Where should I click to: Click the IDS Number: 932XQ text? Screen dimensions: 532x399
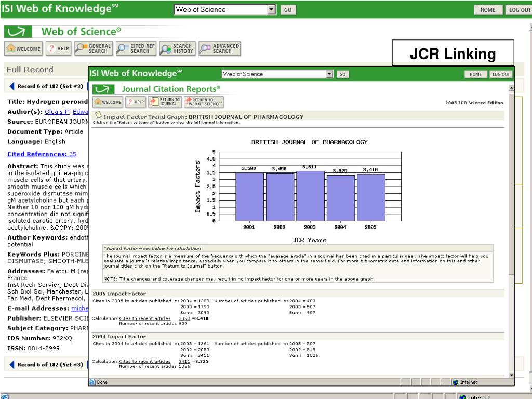coord(39,338)
